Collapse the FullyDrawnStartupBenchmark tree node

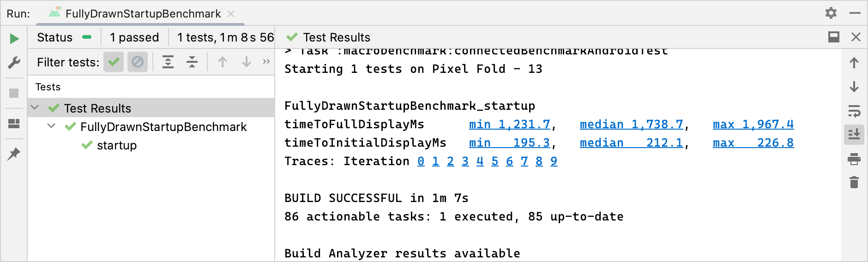click(52, 126)
